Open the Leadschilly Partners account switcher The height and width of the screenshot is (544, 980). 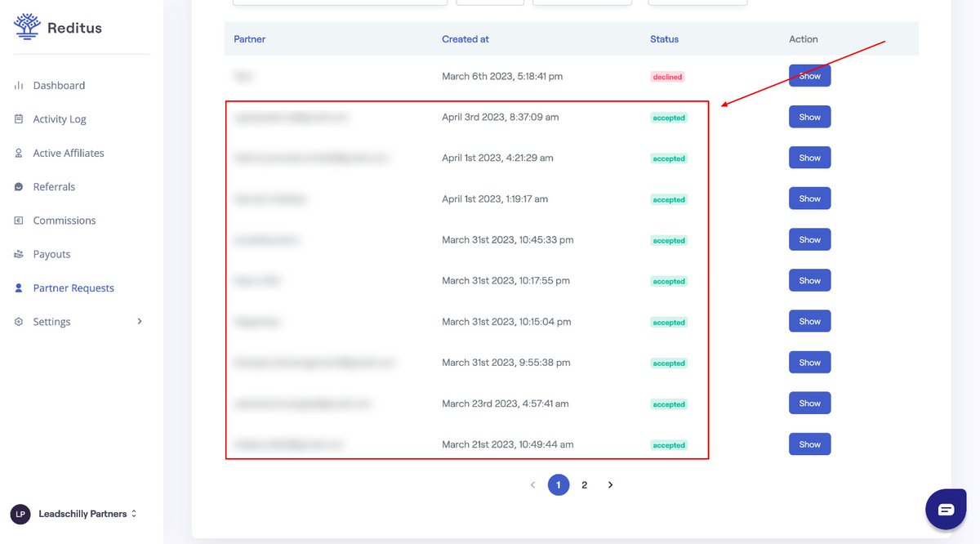84,514
